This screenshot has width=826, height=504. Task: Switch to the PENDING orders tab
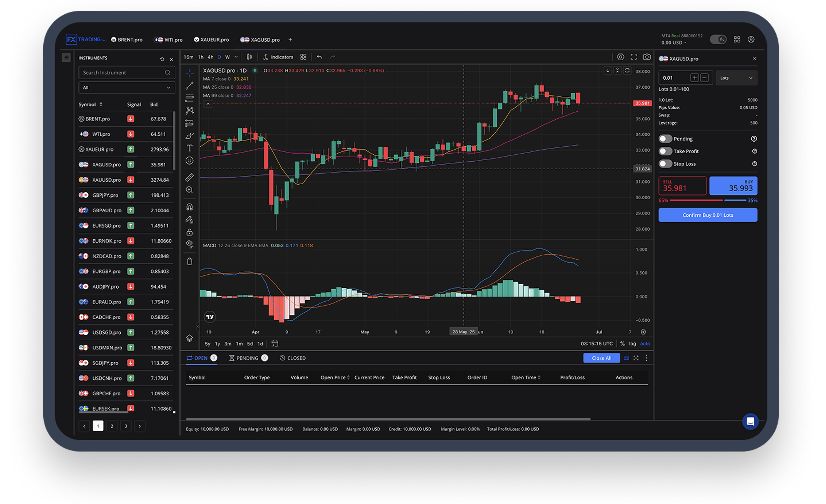click(248, 358)
